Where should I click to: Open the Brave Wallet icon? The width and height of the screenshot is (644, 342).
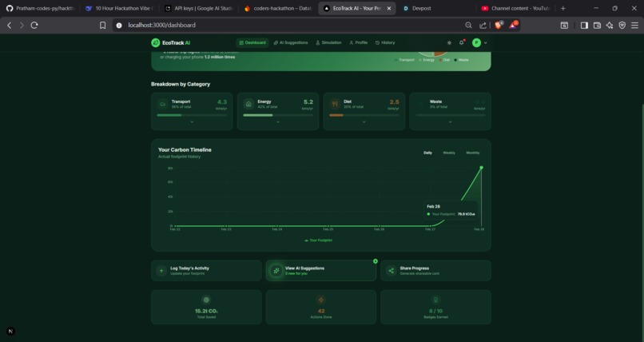click(x=597, y=25)
